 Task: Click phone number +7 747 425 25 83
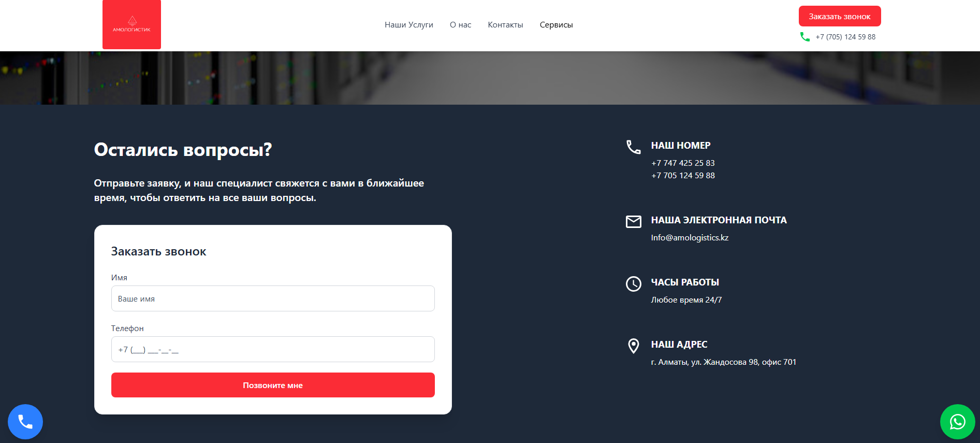point(683,163)
